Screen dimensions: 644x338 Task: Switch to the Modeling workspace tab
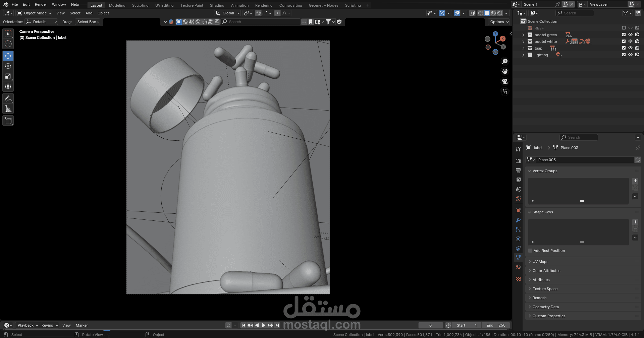[117, 5]
